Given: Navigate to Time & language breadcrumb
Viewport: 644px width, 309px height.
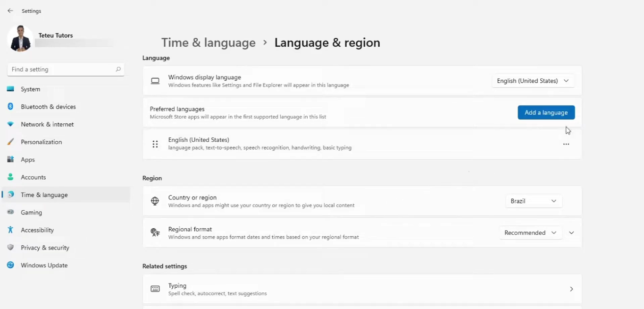Looking at the screenshot, I should pos(208,43).
